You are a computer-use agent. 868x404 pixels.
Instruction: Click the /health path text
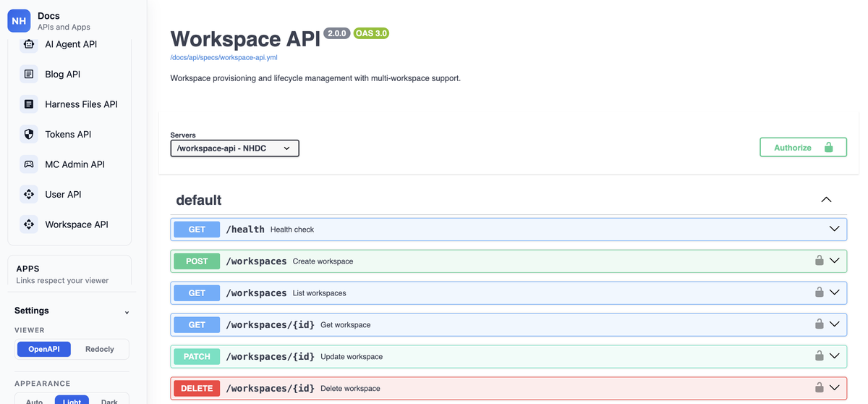pos(245,230)
